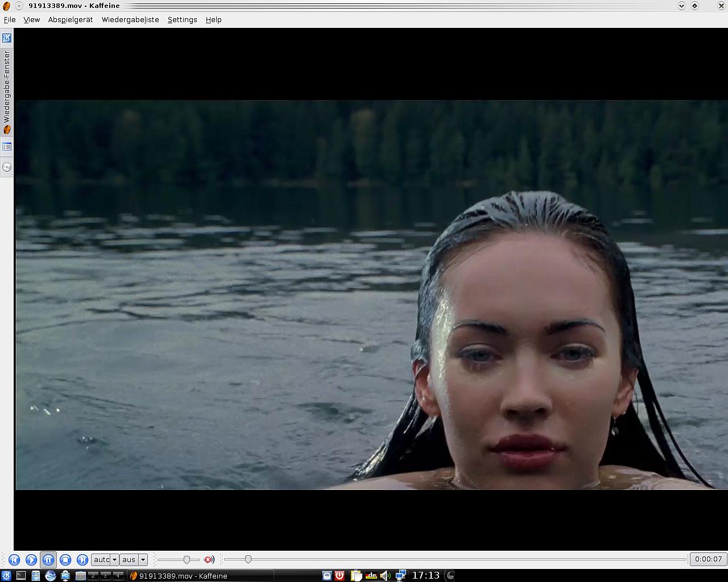Click the playback position seek bar handle
Viewport: 728px width, 582px height.
tap(248, 560)
